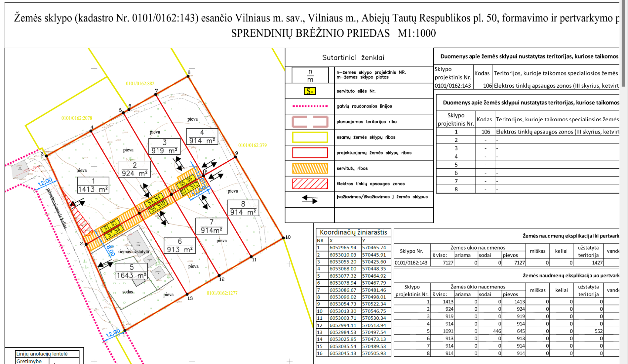Click plot label '7 / 914m²' on the map
Image resolution: width=628 pixels, height=364 pixels.
pyautogui.click(x=211, y=226)
